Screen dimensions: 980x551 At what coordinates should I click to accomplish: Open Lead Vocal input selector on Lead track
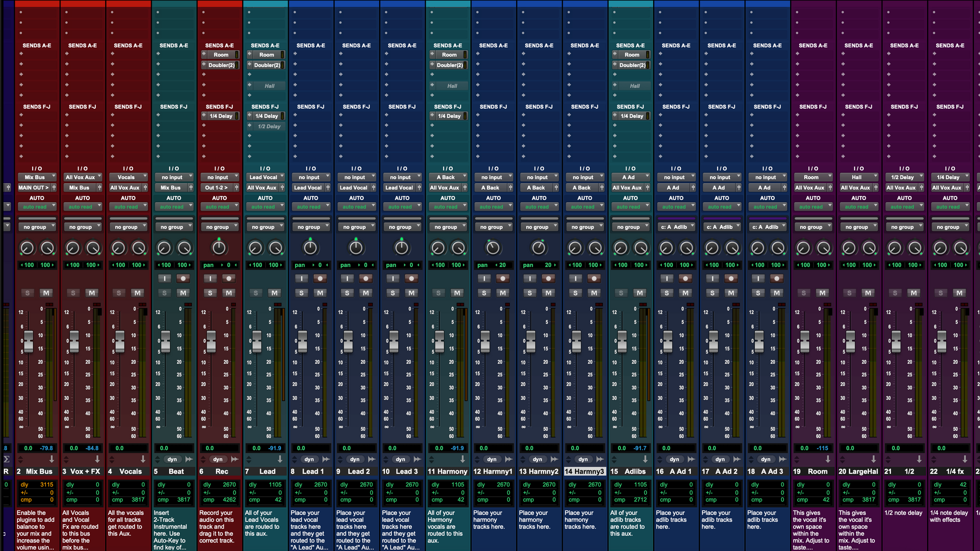tap(265, 177)
